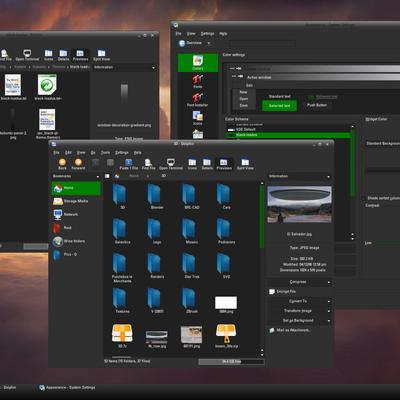Image resolution: width=400 pixels, height=400 pixels.
Task: Click Details view in the back Dolphin window
Action: point(63,55)
